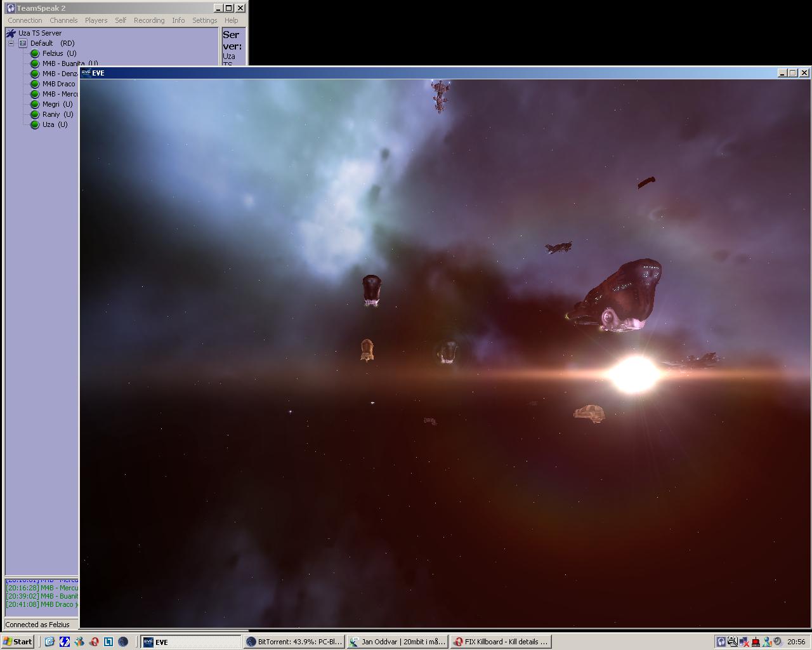Click the Uza TS Server icon

[11, 33]
